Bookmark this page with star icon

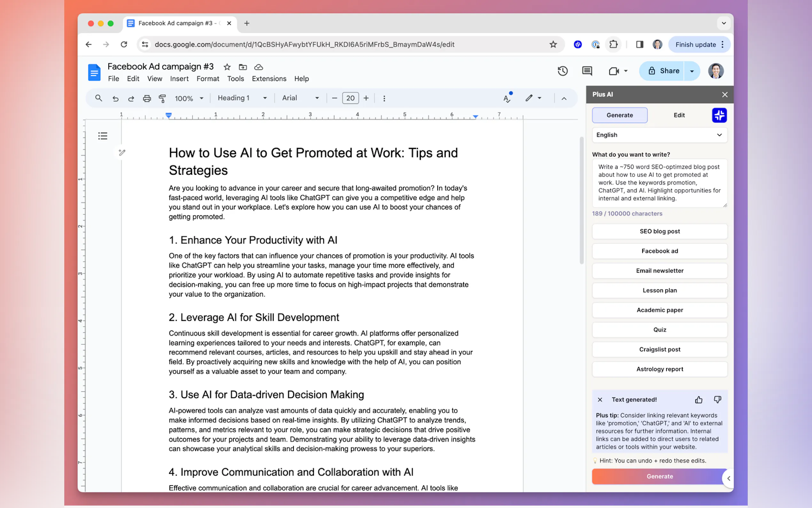point(553,44)
